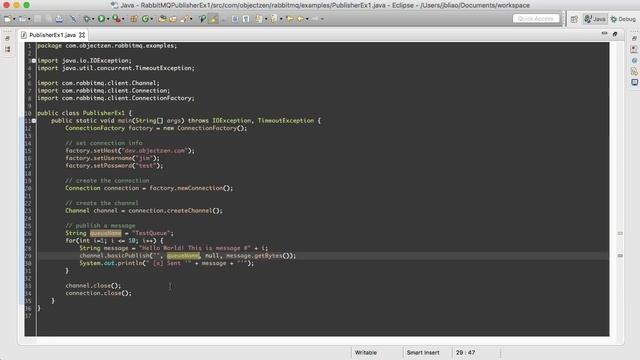Open the External Tools dropdown arrow

point(123,19)
